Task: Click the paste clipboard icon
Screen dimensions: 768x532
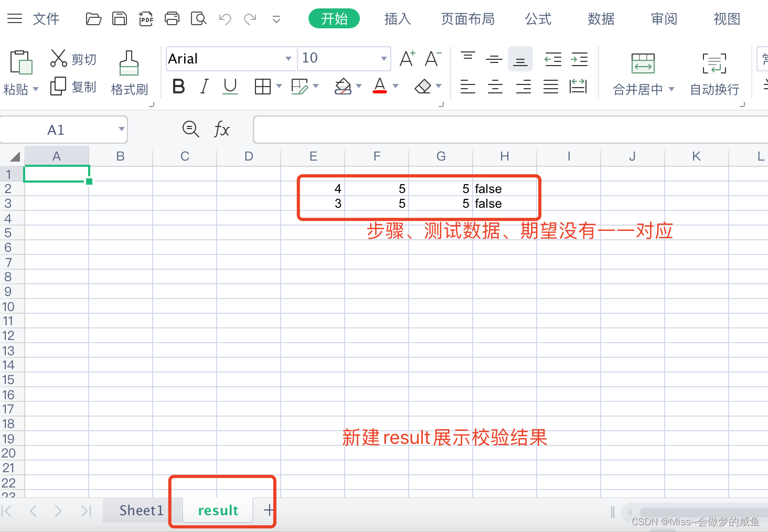Action: (x=20, y=62)
